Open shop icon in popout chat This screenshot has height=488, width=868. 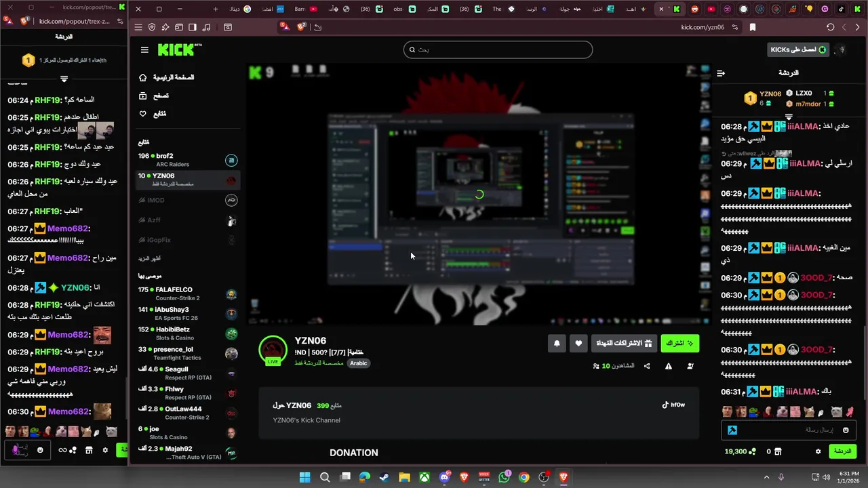click(x=89, y=450)
